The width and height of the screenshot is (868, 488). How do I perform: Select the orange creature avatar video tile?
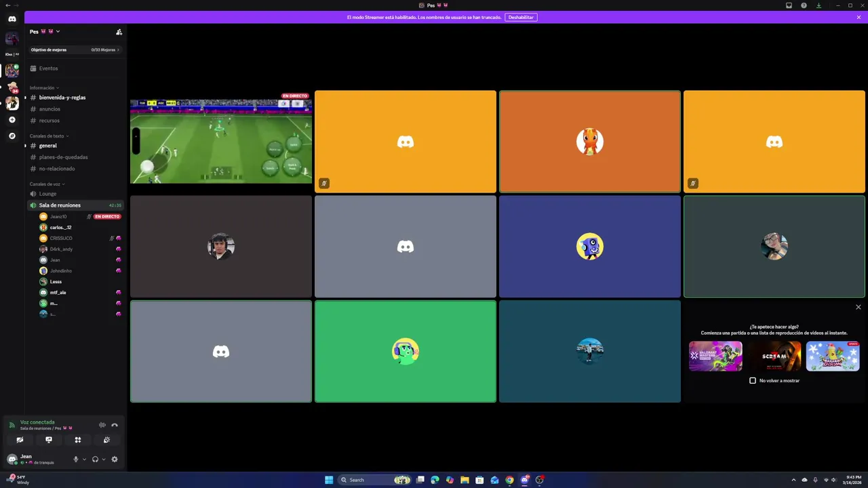(x=590, y=142)
